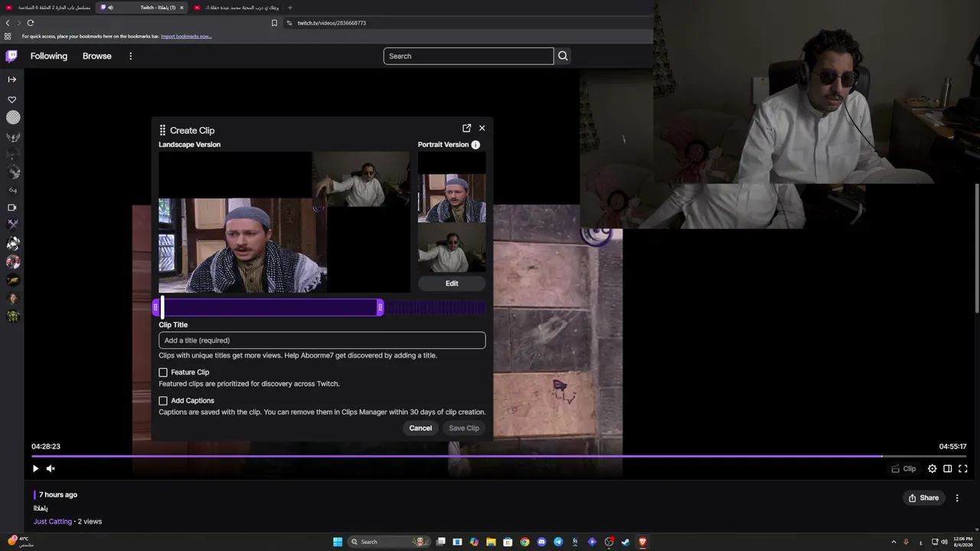Enable the Add Captions checkbox
Viewport: 980px width, 551px height.
pyautogui.click(x=163, y=401)
